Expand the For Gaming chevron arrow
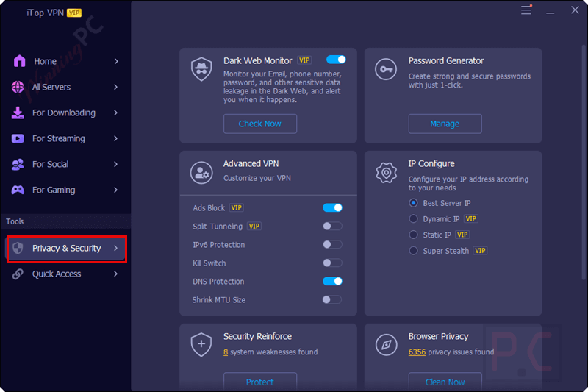The height and width of the screenshot is (392, 588). point(116,190)
